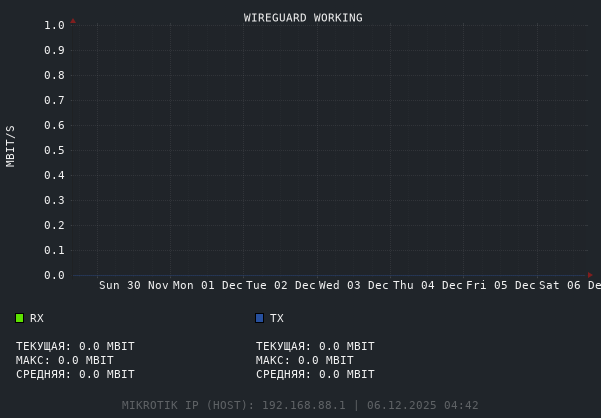Pick the Thu 04 Dec date label

coord(428,285)
